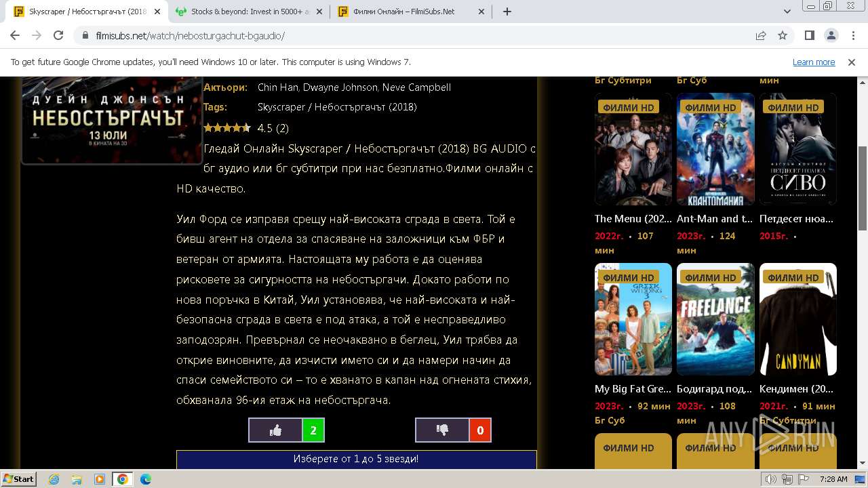Click ФИЛМИ HD badge on The Menu

(x=629, y=107)
